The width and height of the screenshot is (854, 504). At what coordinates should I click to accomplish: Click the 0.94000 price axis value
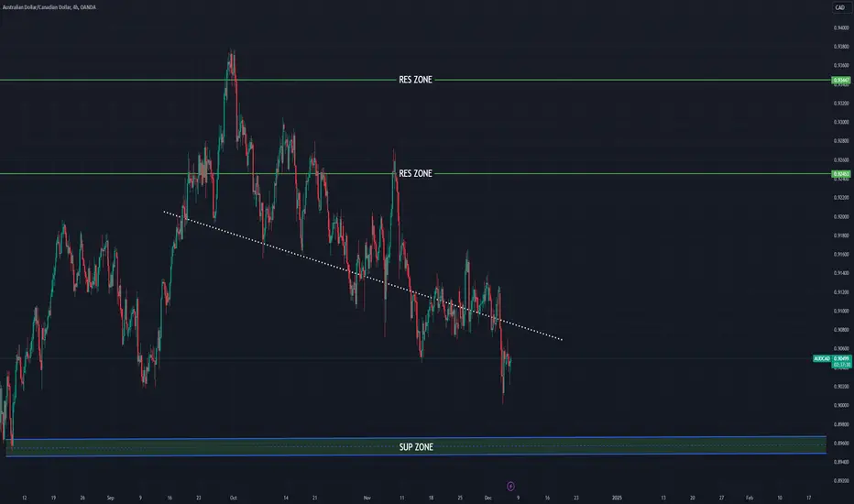click(x=841, y=27)
